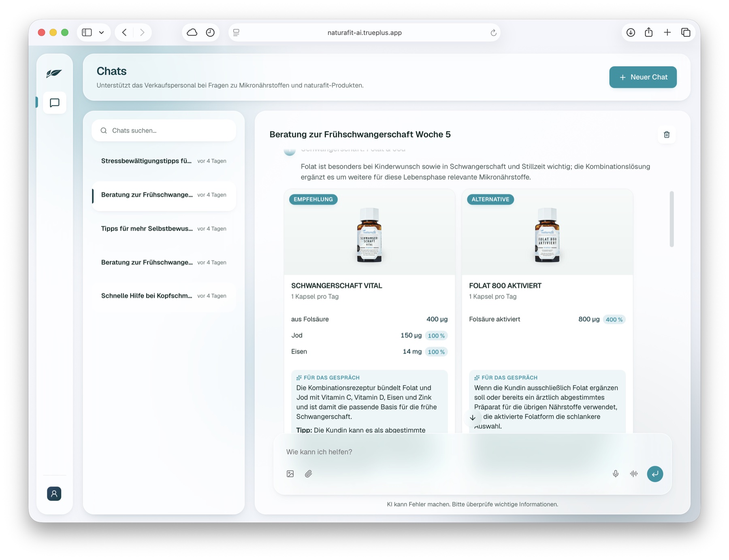Open the Chats sidebar icon

pos(55,103)
